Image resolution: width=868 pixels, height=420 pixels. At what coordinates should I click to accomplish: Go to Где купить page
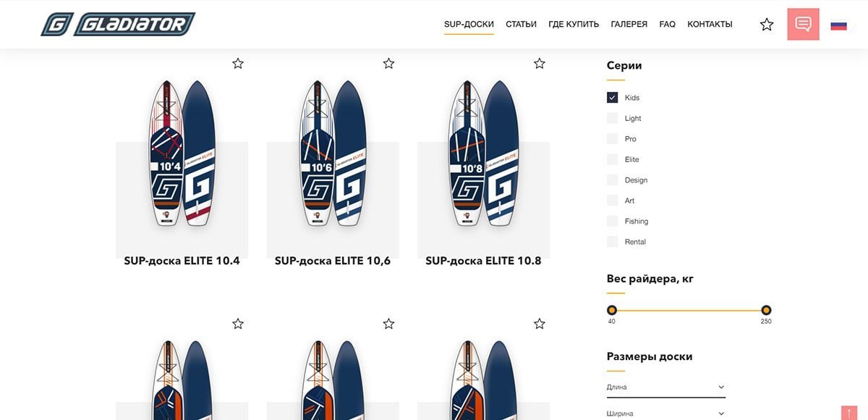pyautogui.click(x=574, y=25)
